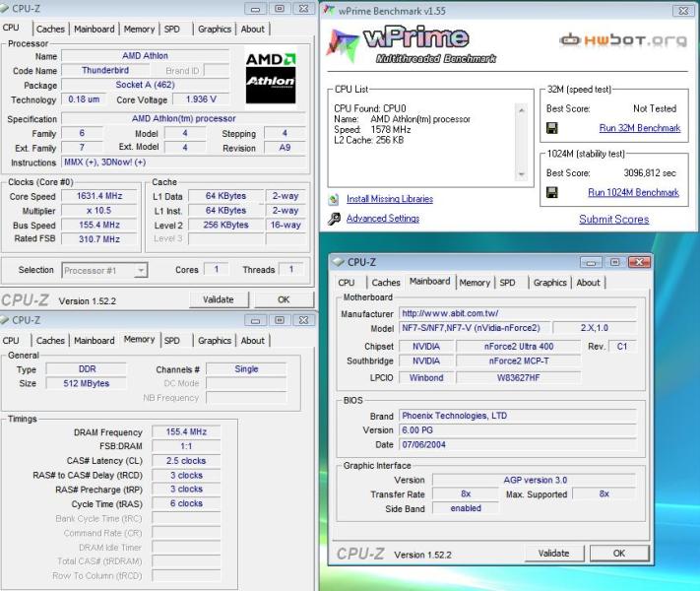
Task: Open Memory tab in CPU-Z Mainboard window
Action: pyautogui.click(x=475, y=283)
